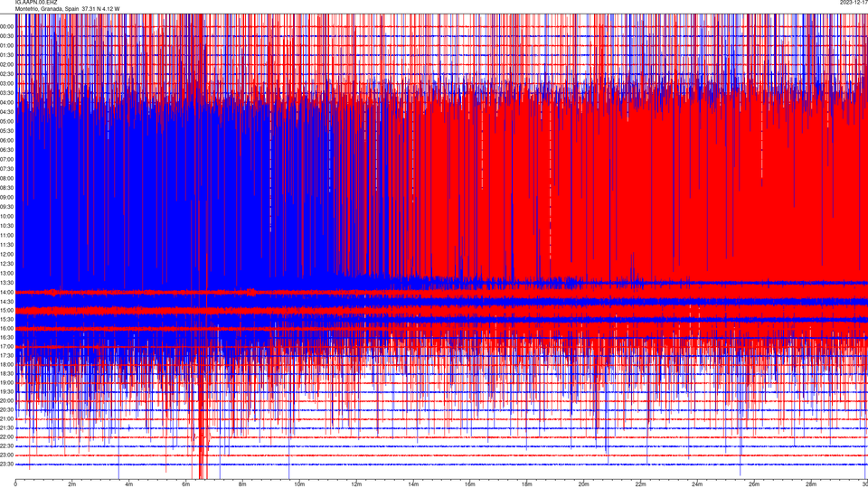The image size is (868, 488).
Task: Click the 05:30 time row label
Action: click(x=6, y=130)
